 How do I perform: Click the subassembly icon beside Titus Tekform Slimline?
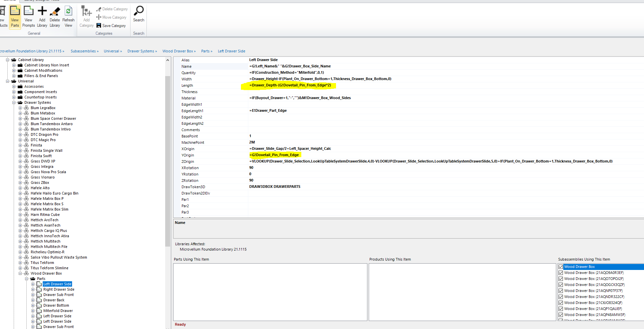tap(26, 268)
